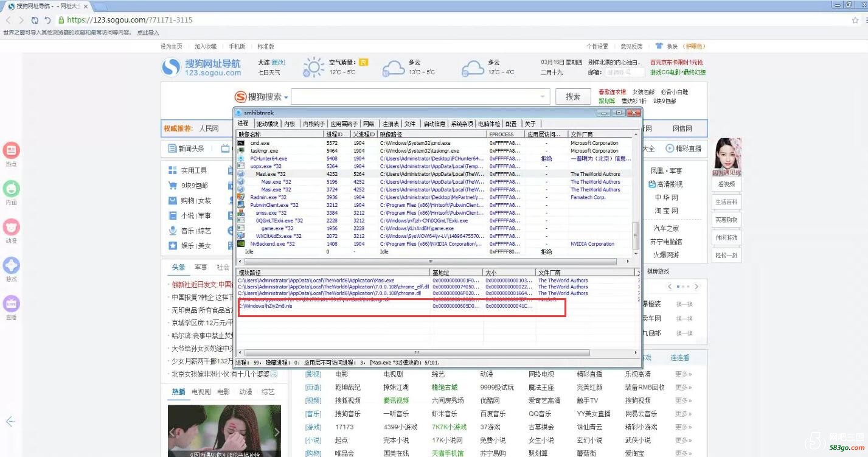Click the 天猫手机馆 link
Image resolution: width=868 pixels, height=457 pixels.
point(447,453)
